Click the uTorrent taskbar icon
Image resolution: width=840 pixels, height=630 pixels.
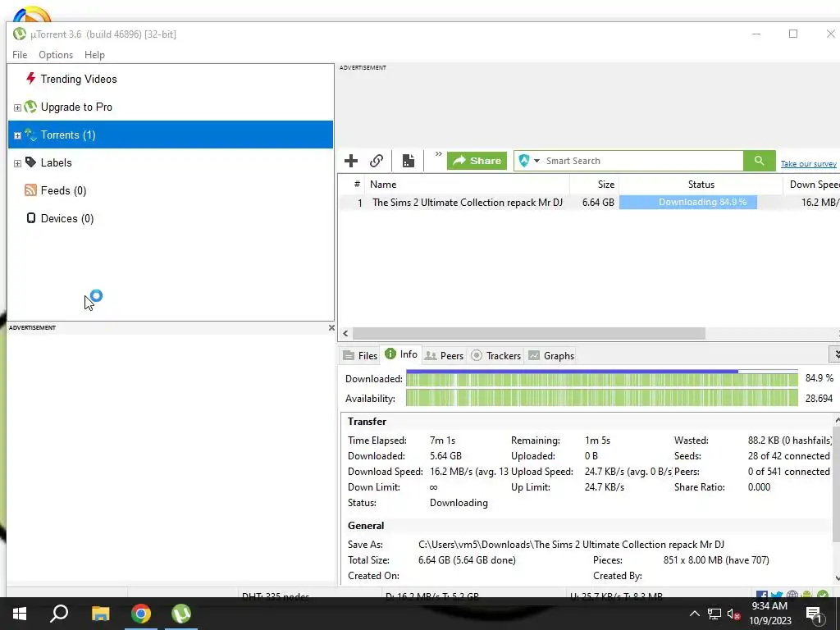(x=181, y=614)
